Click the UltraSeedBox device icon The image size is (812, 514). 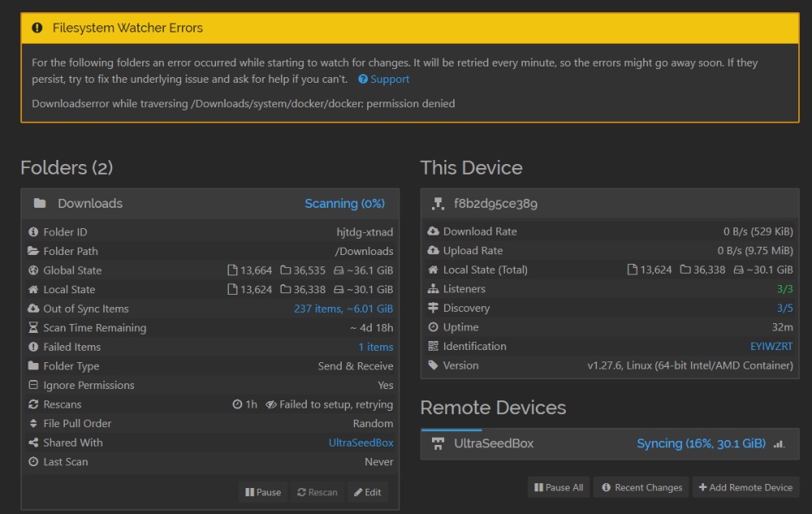[438, 443]
